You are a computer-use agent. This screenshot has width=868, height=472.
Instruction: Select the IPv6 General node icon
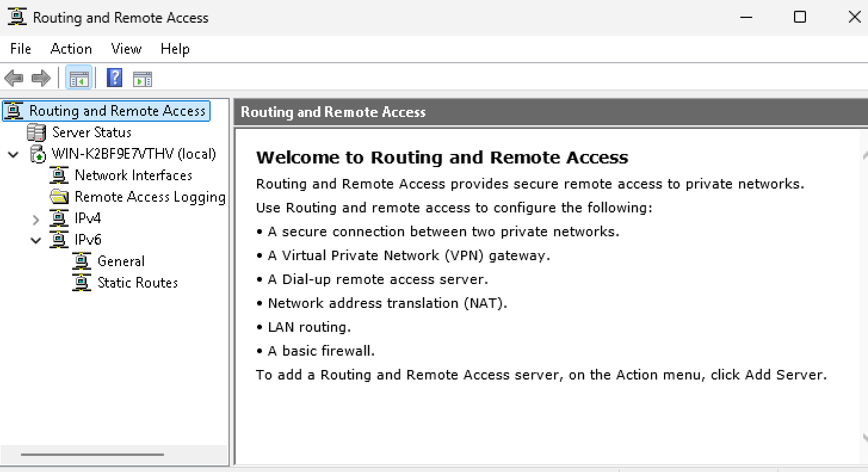click(81, 261)
